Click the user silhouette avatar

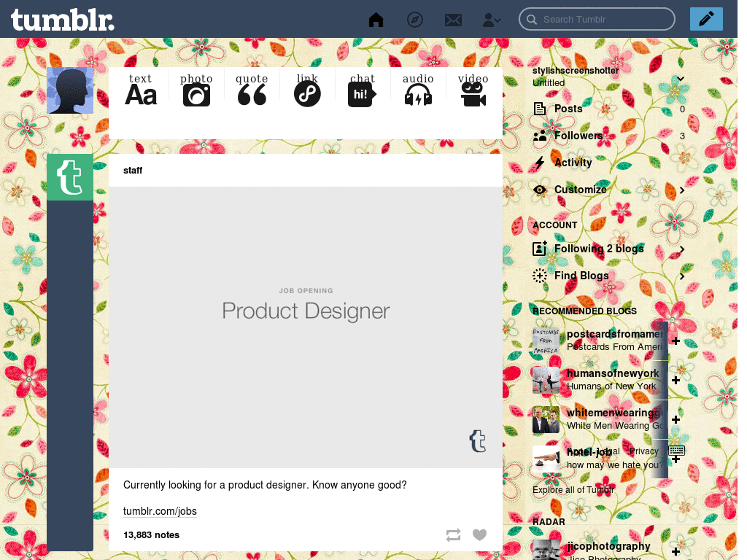tap(70, 90)
